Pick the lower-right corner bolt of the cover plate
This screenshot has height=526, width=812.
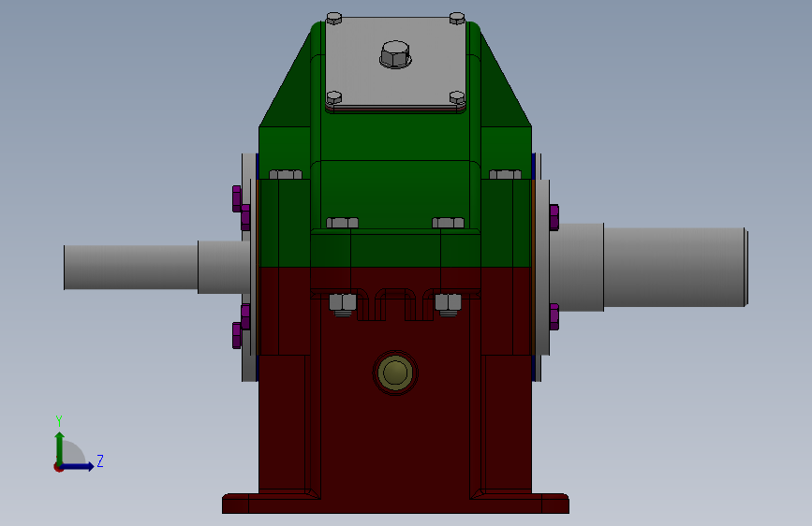pyautogui.click(x=457, y=97)
